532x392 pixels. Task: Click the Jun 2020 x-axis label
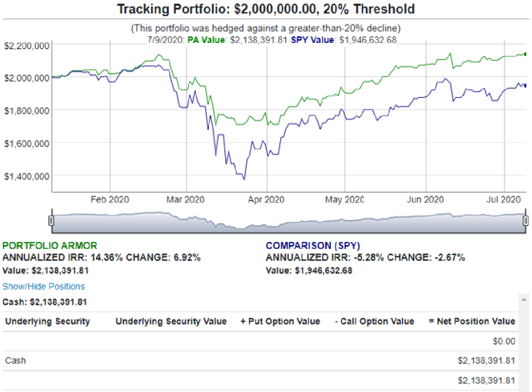(x=425, y=200)
